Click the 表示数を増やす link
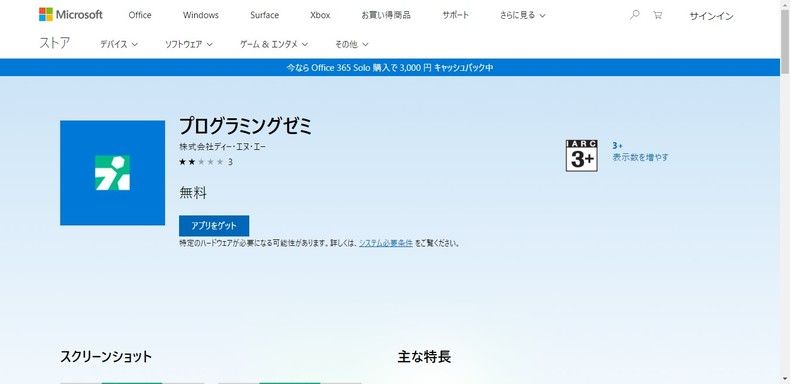 640,157
